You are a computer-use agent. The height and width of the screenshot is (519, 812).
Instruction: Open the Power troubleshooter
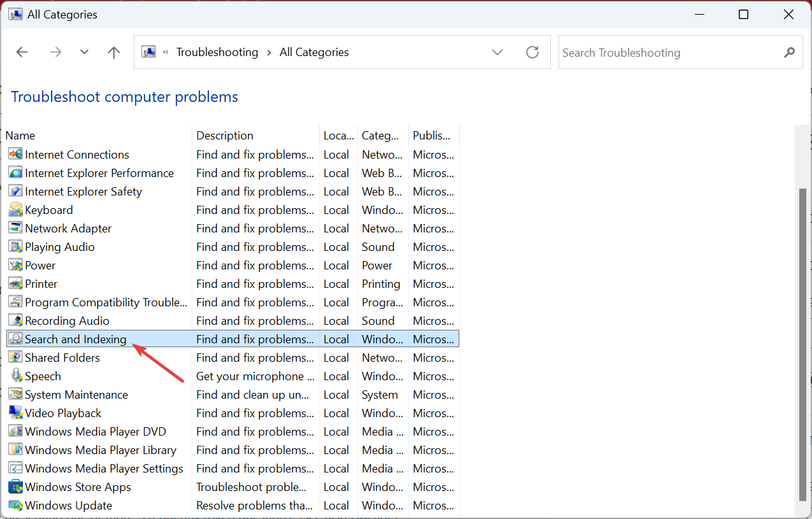(40, 265)
